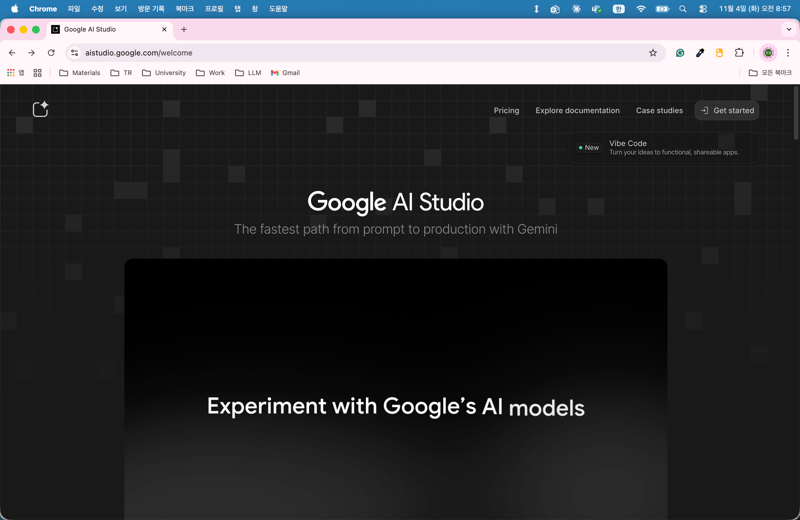Go to Case studies
The image size is (800, 520).
(659, 111)
